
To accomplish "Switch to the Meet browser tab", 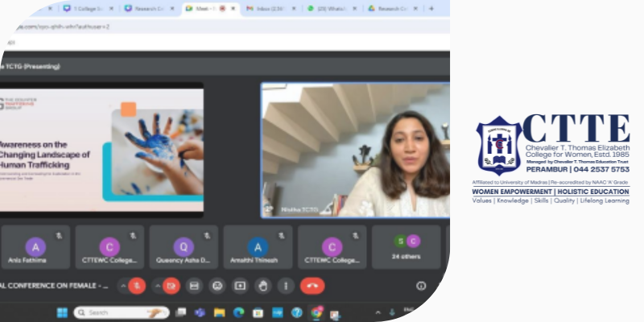I will point(211,9).
